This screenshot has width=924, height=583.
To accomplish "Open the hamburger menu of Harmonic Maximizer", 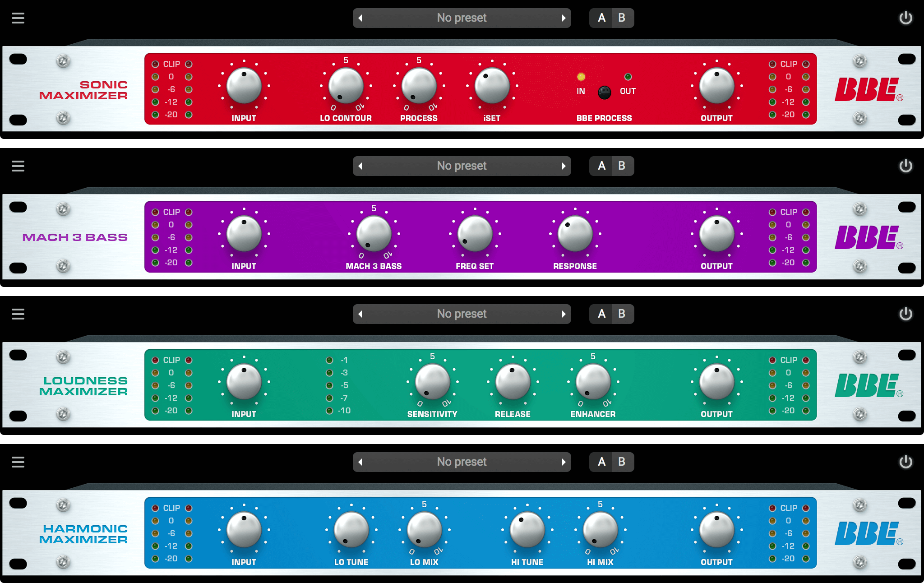I will [x=18, y=462].
